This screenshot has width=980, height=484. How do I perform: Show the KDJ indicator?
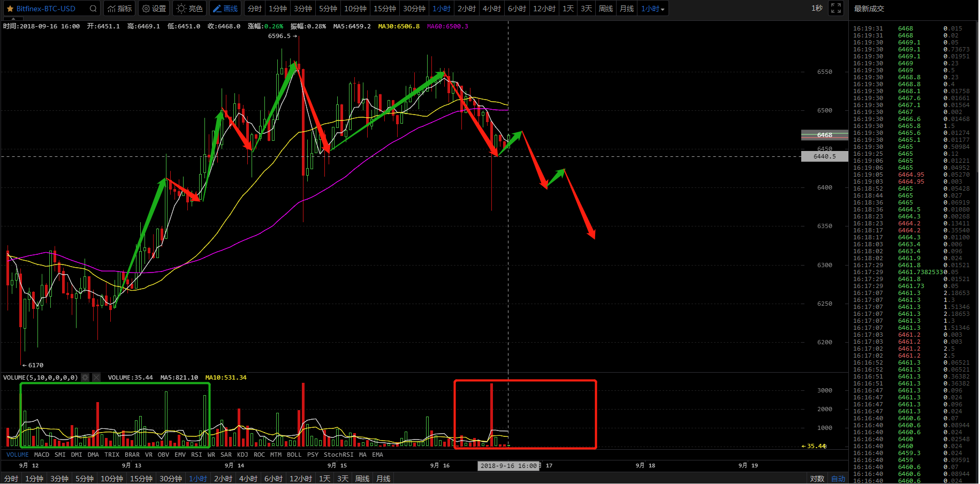(243, 455)
